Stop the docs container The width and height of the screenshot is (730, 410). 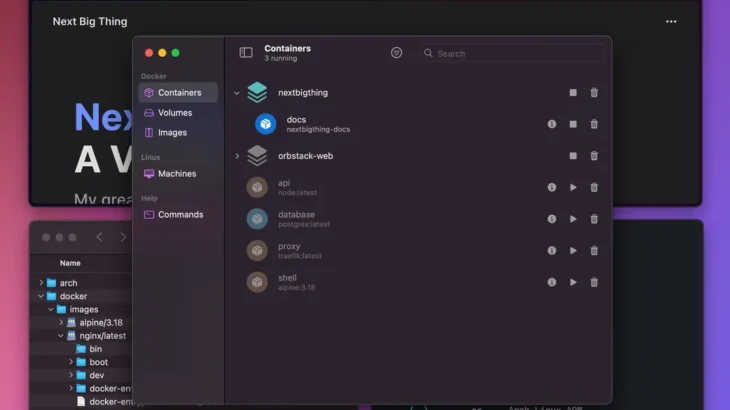click(x=573, y=124)
